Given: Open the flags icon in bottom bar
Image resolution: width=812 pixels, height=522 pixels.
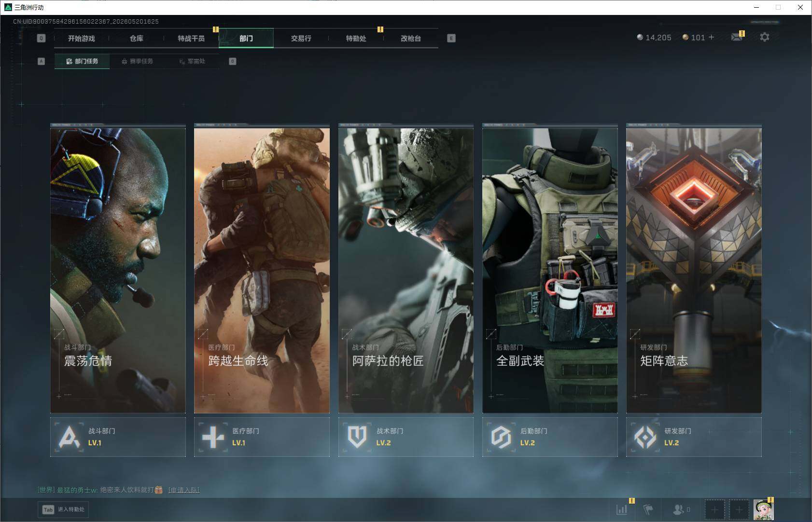Looking at the screenshot, I should [648, 509].
